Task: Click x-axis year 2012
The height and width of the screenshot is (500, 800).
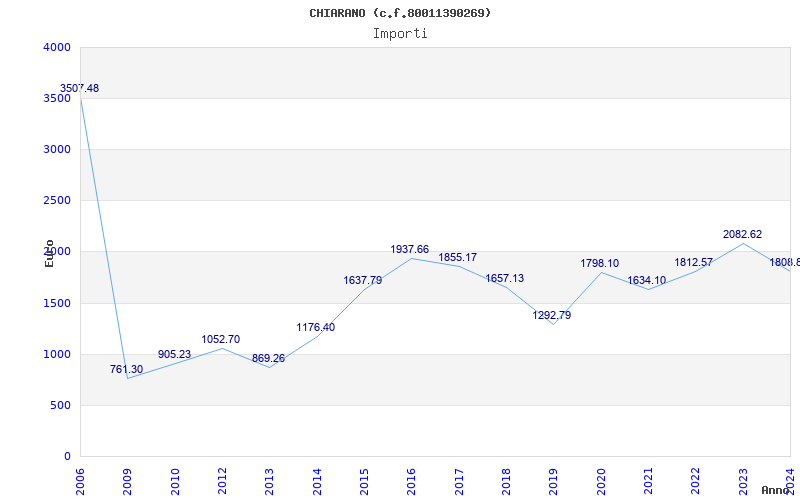Action: coord(222,482)
